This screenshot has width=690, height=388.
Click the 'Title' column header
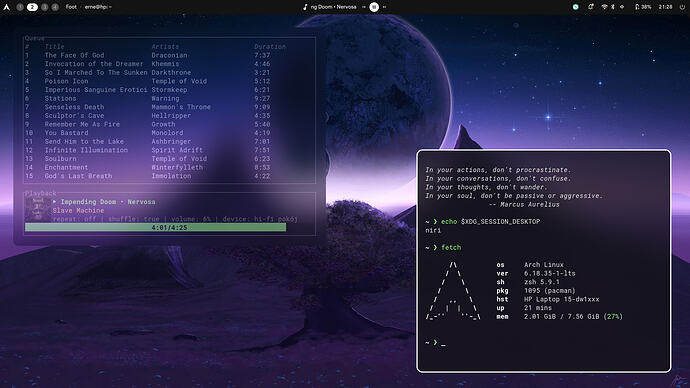tap(55, 47)
